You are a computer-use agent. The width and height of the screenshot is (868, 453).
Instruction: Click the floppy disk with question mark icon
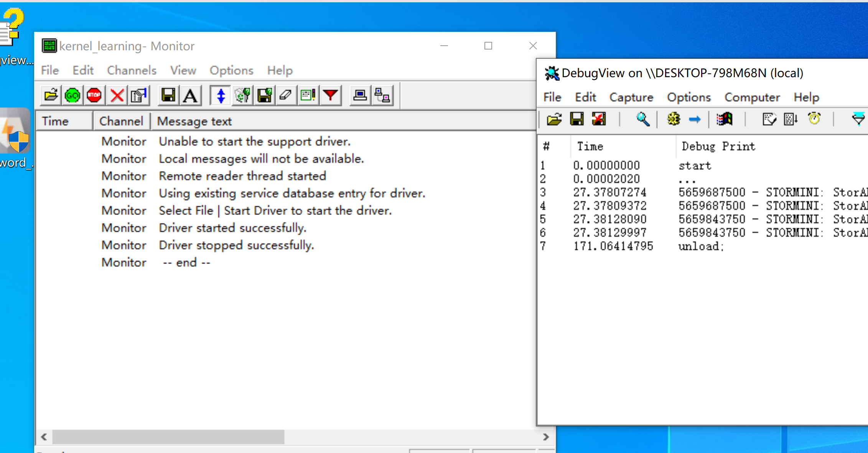click(264, 95)
